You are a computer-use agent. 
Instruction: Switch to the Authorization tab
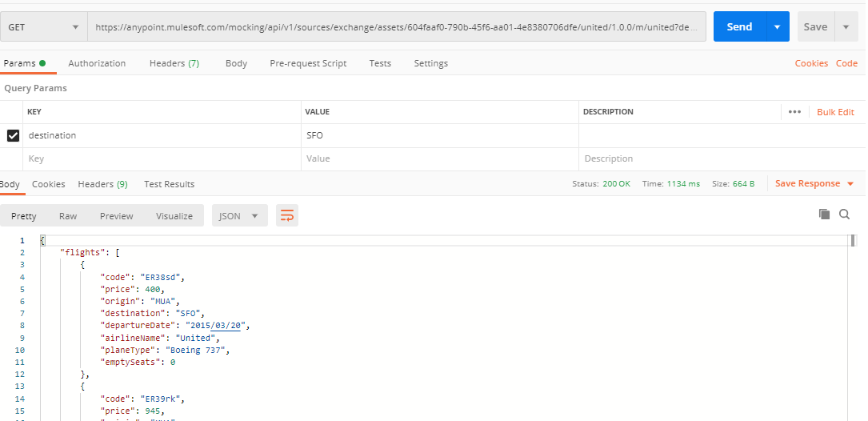pos(97,63)
